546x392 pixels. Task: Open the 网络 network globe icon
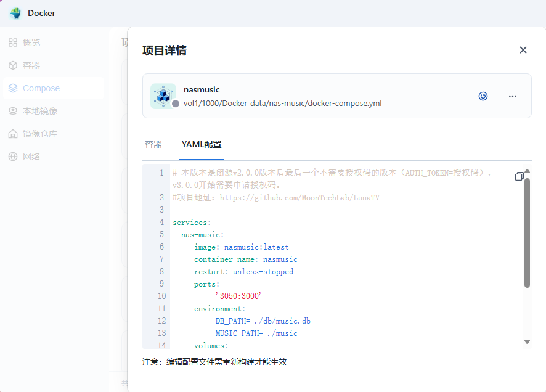pyautogui.click(x=13, y=157)
